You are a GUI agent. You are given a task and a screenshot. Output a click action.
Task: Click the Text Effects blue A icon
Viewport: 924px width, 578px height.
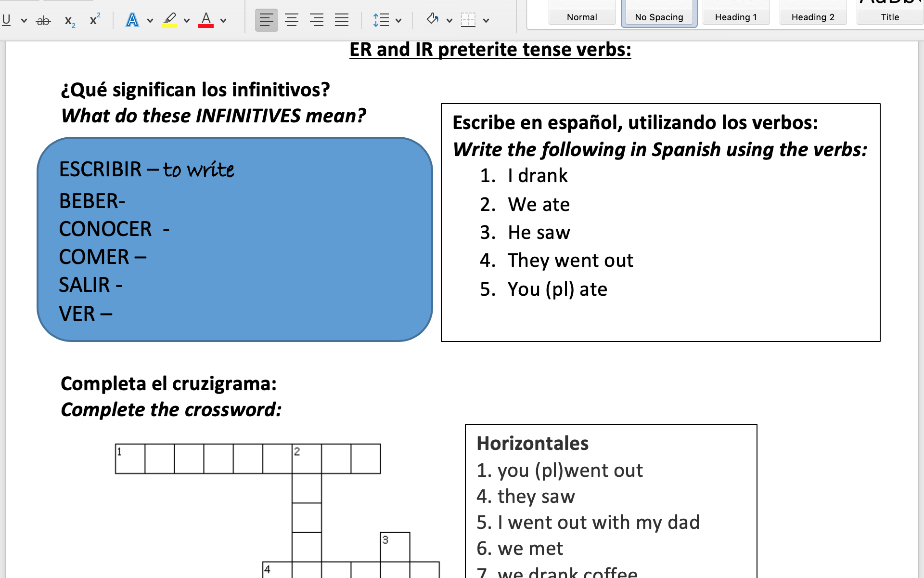pos(132,20)
